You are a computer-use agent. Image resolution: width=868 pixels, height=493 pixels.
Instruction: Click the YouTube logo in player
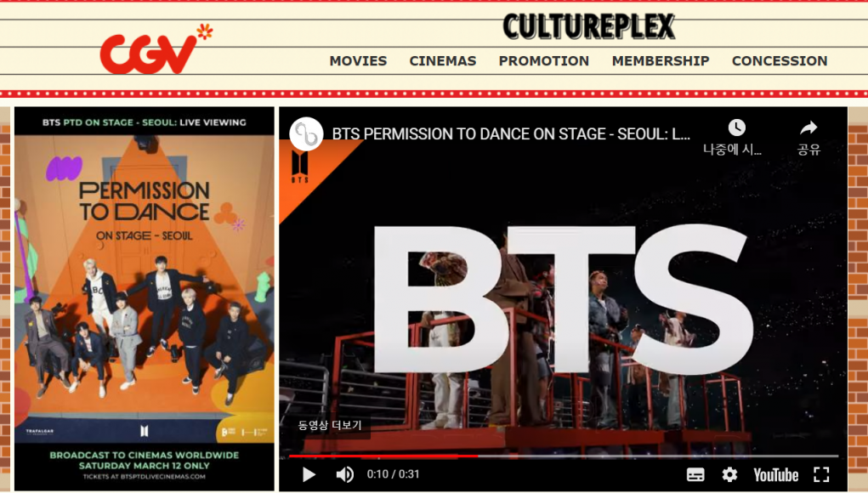click(775, 474)
